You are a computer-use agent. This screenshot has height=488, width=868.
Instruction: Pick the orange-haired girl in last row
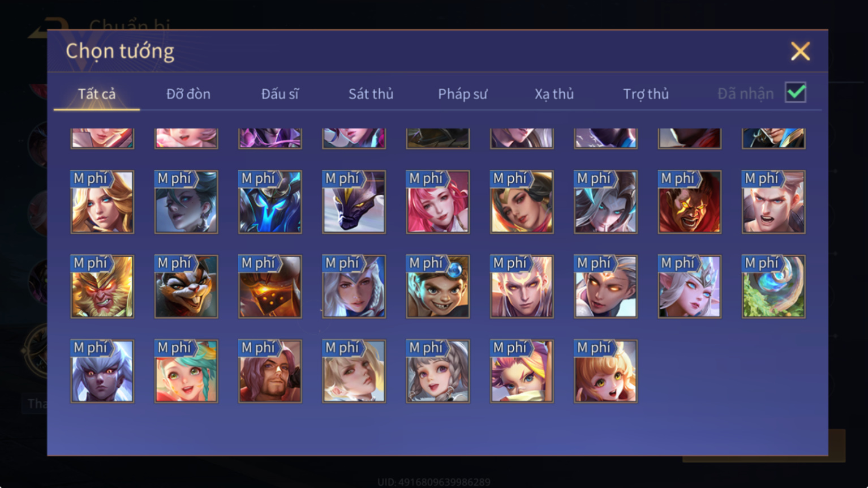(x=605, y=371)
